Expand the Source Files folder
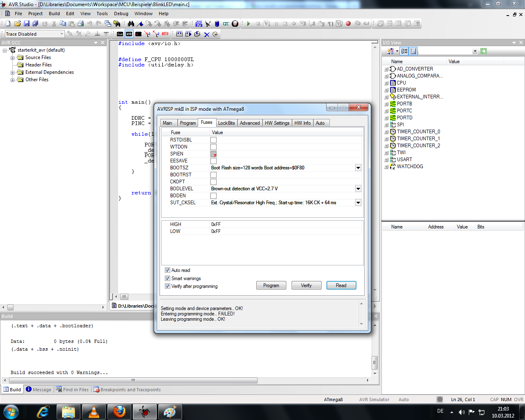Image resolution: width=525 pixels, height=420 pixels. [x=13, y=58]
